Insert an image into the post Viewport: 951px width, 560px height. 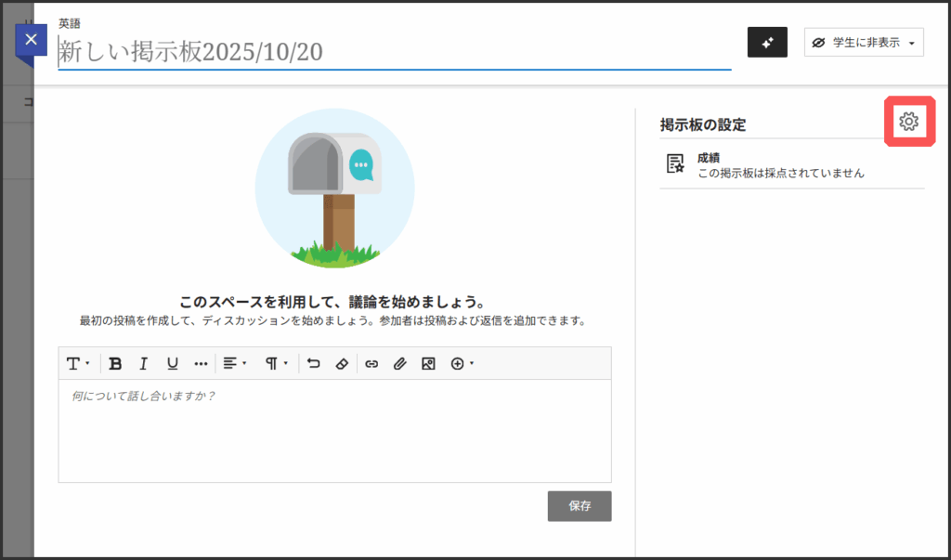point(428,363)
